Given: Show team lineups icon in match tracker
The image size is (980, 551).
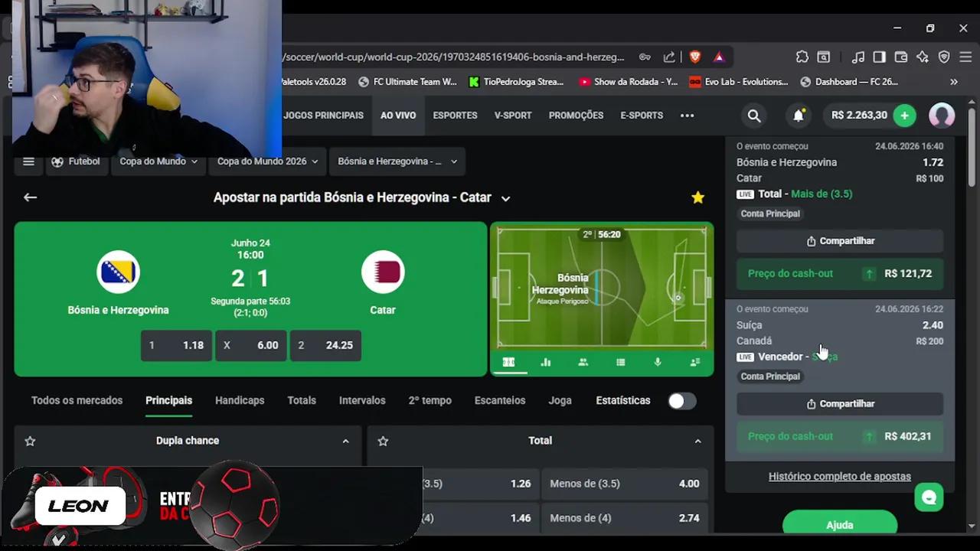Looking at the screenshot, I should 583,362.
